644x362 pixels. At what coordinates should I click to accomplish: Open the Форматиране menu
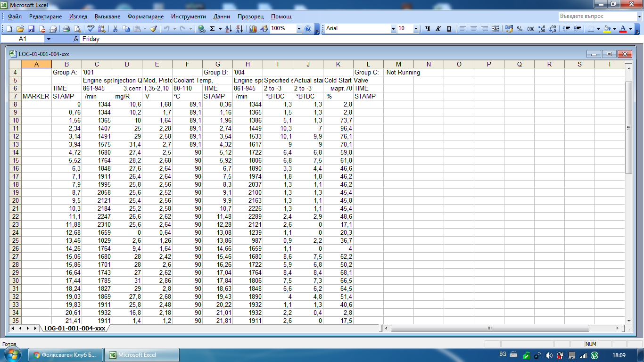coord(145,16)
